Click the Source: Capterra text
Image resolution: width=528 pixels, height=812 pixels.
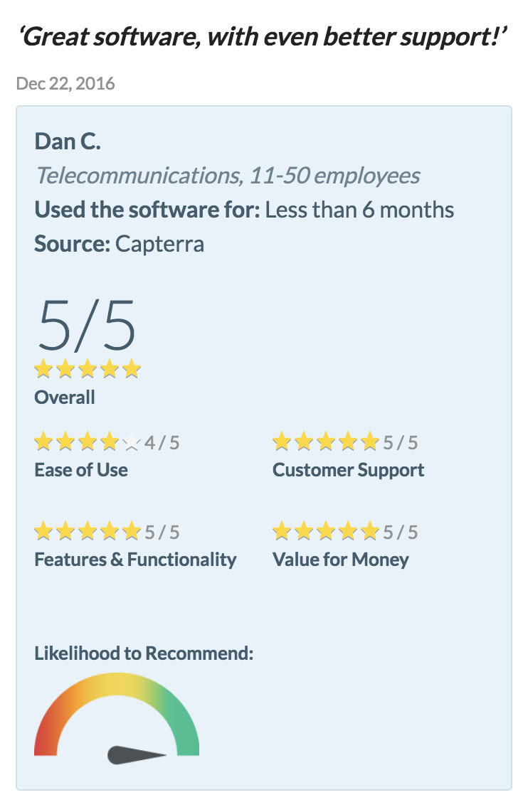119,244
